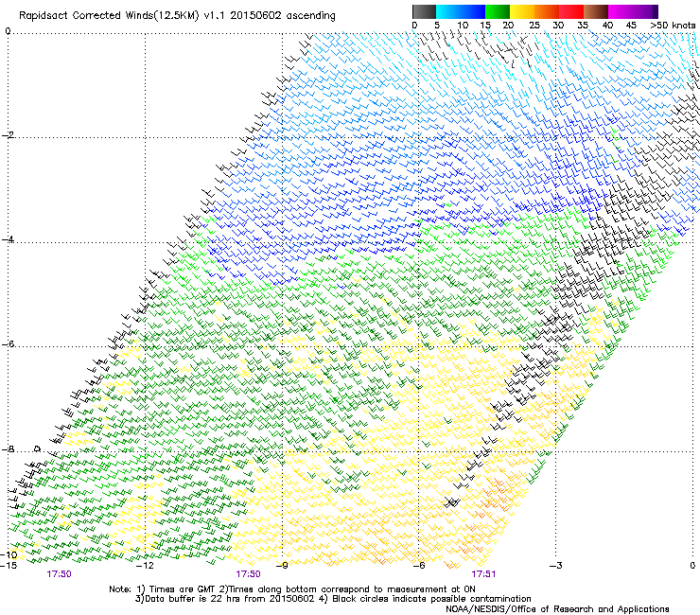Select the blue 10-15 knots legend swatch
The image size is (700, 615).
pyautogui.click(x=473, y=11)
